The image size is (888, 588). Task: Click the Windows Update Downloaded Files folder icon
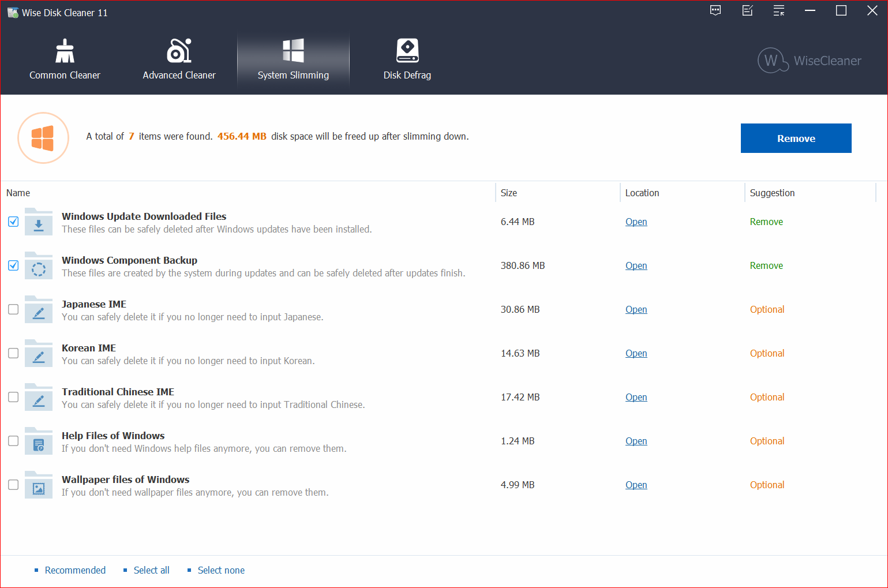[x=39, y=222]
